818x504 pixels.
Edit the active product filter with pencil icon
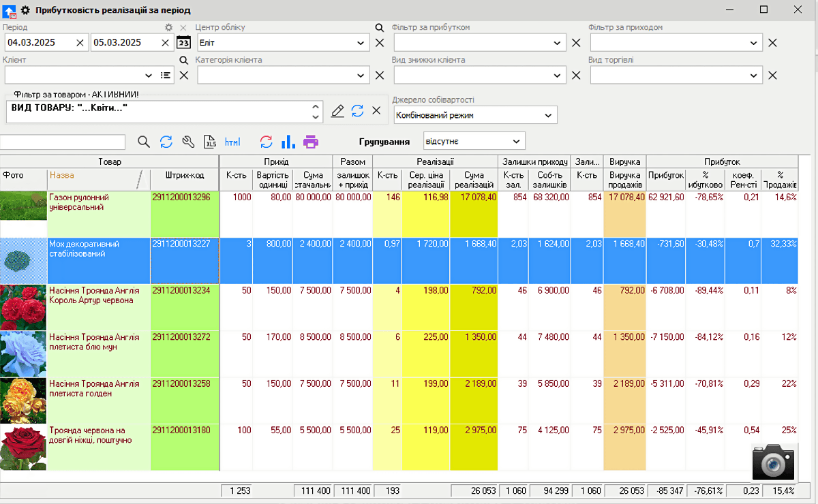point(337,110)
